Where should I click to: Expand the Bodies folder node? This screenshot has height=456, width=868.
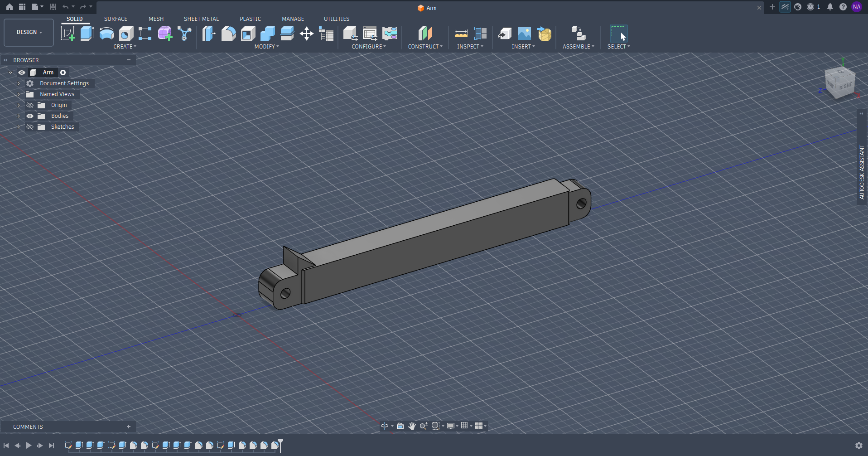[x=19, y=116]
